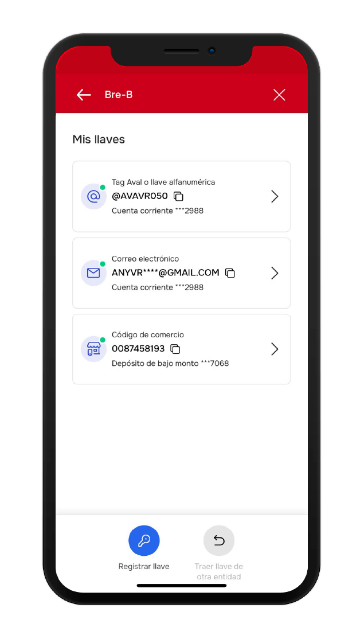This screenshot has width=364, height=631.
Task: Open the @AVAVR050 key text
Action: 140,196
